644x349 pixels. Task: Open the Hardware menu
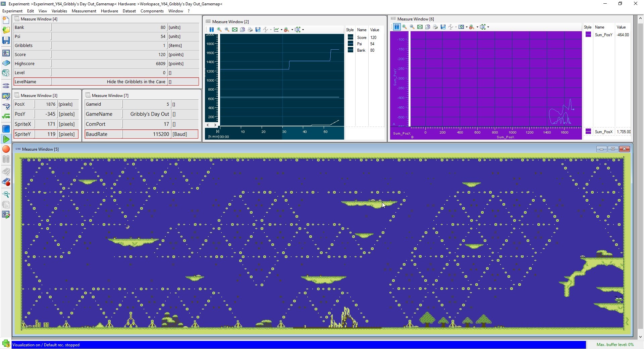[109, 11]
